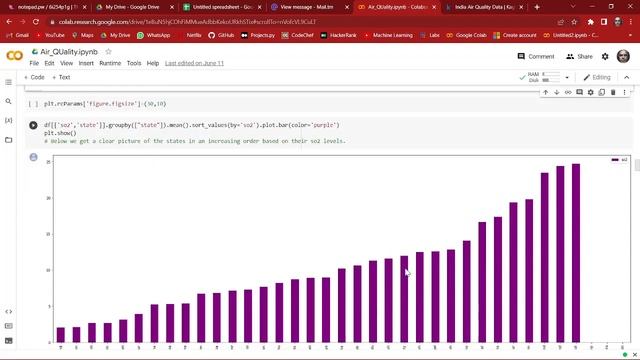The width and height of the screenshot is (640, 360).
Task: Open the Editing mode dropdown
Action: [x=597, y=78]
